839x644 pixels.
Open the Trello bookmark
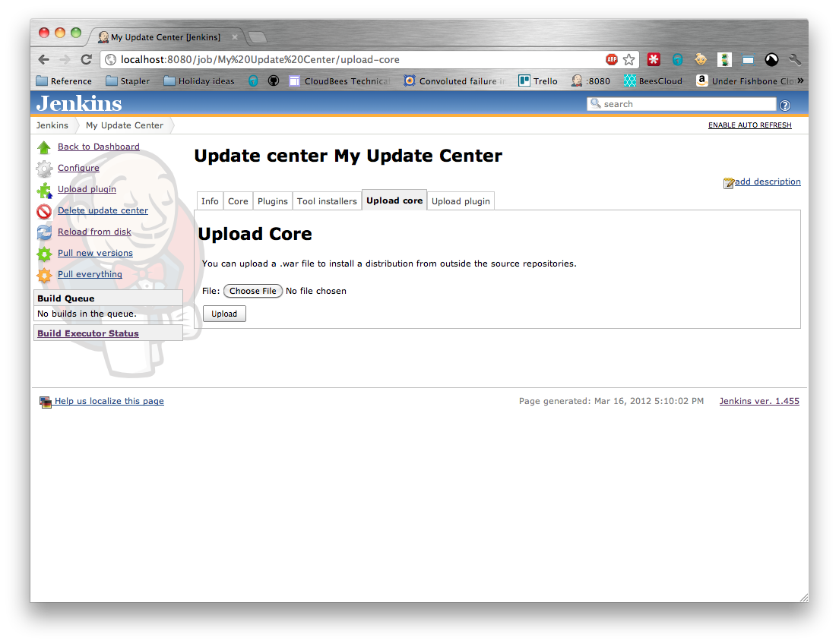pyautogui.click(x=538, y=80)
